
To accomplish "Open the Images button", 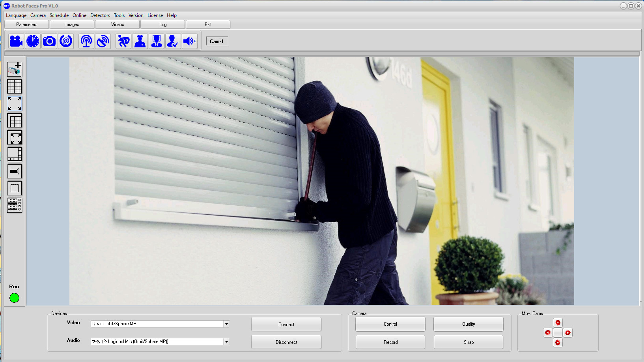I will pos(72,24).
